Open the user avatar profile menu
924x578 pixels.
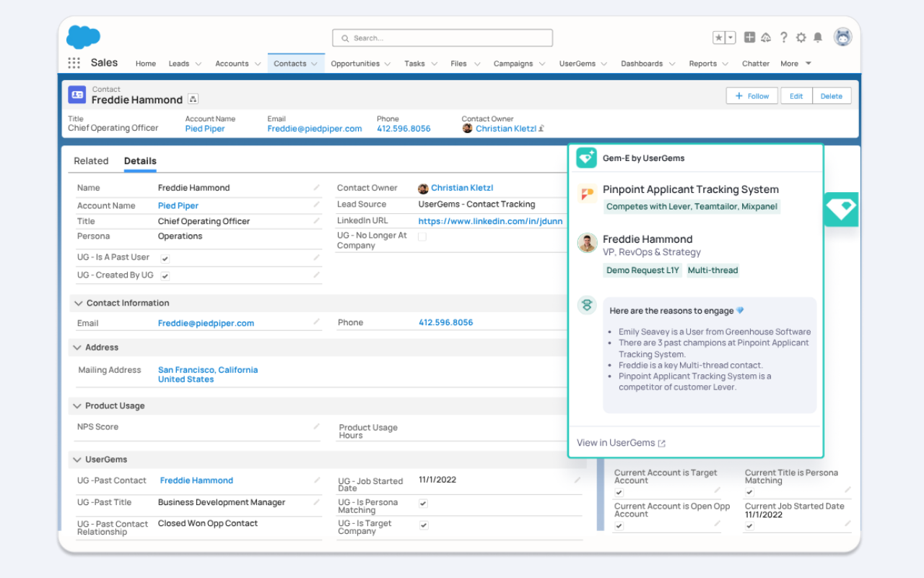click(x=842, y=38)
